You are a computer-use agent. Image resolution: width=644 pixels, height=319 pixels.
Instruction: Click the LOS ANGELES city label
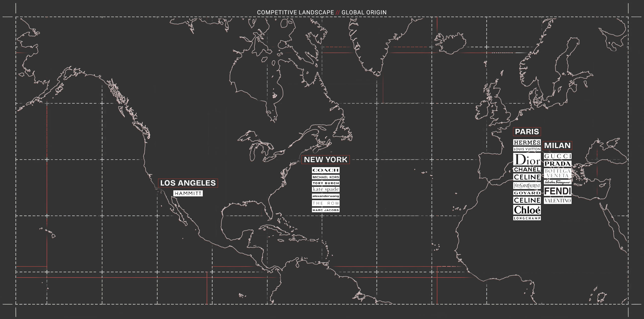[188, 183]
